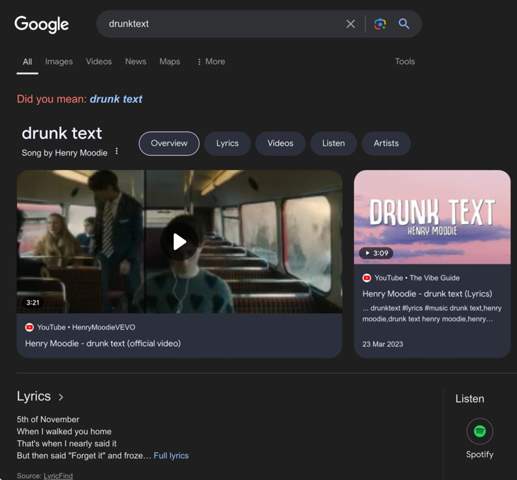Open the Full lyrics link
The width and height of the screenshot is (517, 480).
pos(171,456)
